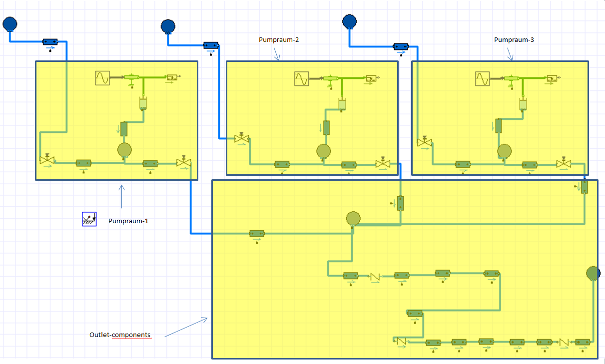Image resolution: width=605 pixels, height=364 pixels.
Task: Click the first check valve in outlet line
Action: (x=375, y=276)
